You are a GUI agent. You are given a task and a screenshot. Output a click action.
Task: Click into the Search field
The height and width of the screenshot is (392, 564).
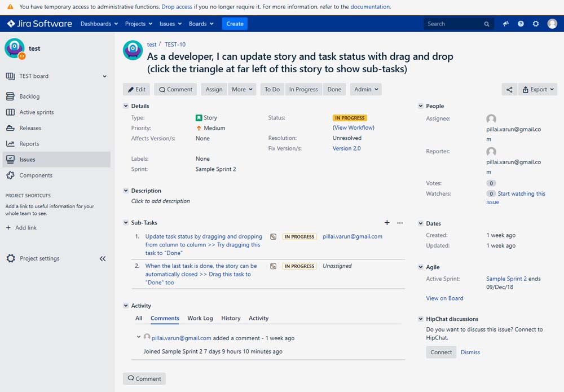click(455, 24)
